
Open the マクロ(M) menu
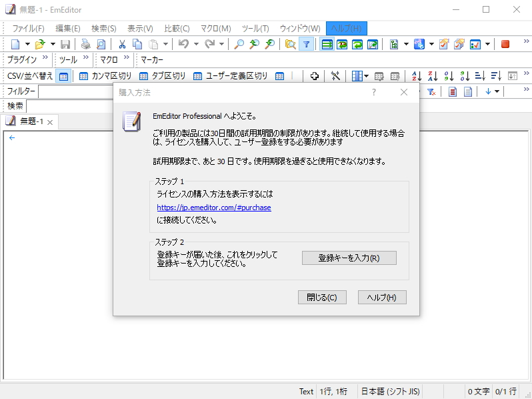(x=216, y=29)
